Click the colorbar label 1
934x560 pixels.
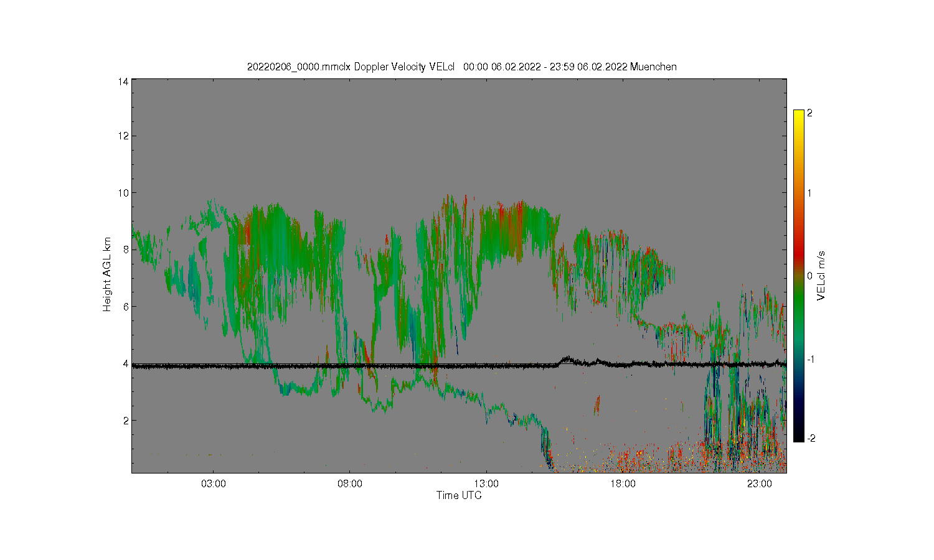(x=809, y=193)
